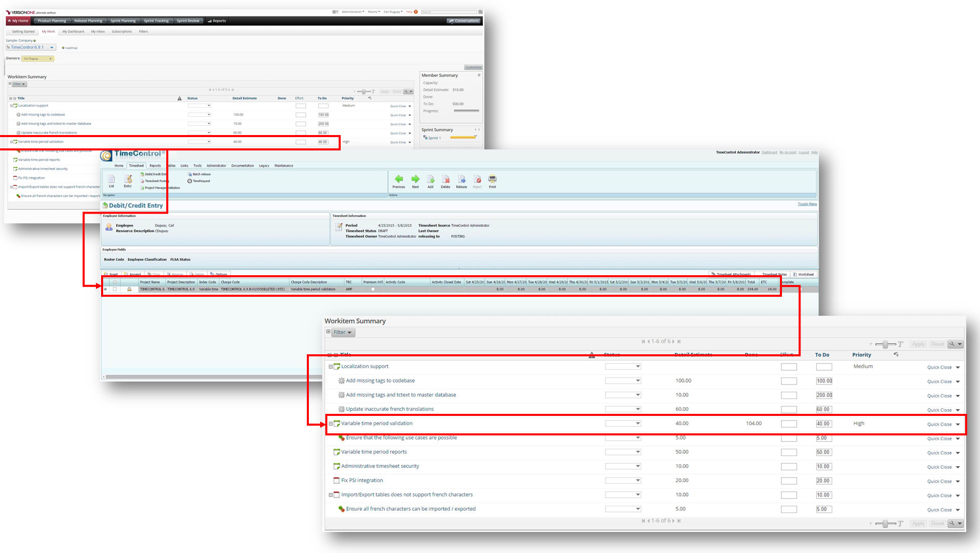Open the Release Planning menu
Image resolution: width=980 pixels, height=553 pixels.
click(x=88, y=21)
